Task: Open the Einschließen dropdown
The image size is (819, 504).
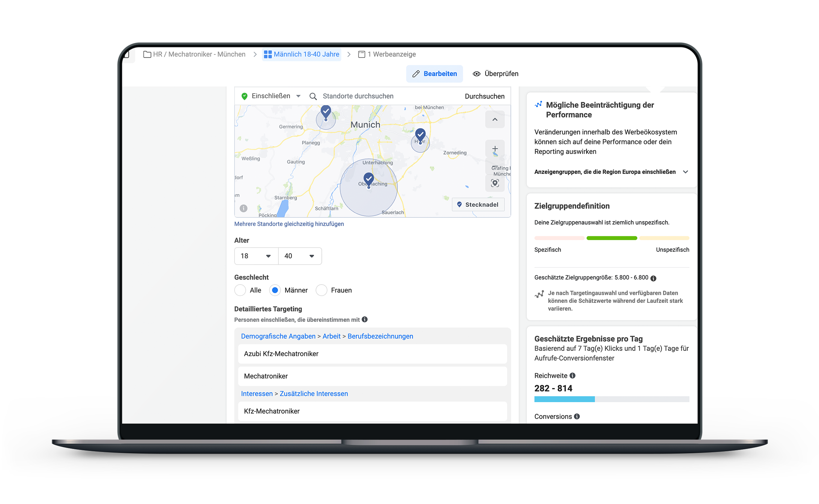Action: point(271,96)
